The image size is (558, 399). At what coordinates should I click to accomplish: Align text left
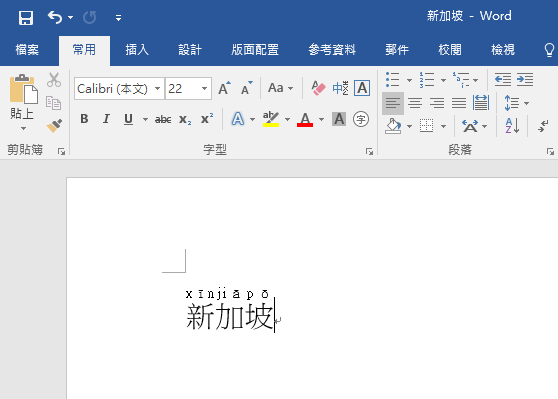[x=393, y=103]
